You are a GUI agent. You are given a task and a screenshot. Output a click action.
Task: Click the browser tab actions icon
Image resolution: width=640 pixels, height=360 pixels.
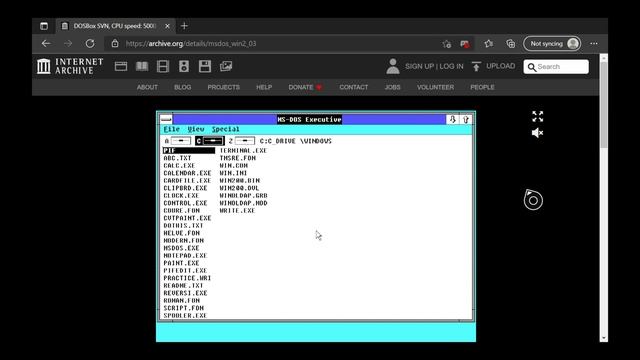coord(44,26)
